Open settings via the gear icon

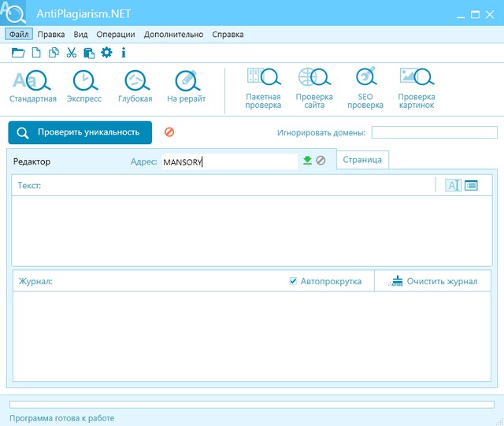(x=106, y=53)
